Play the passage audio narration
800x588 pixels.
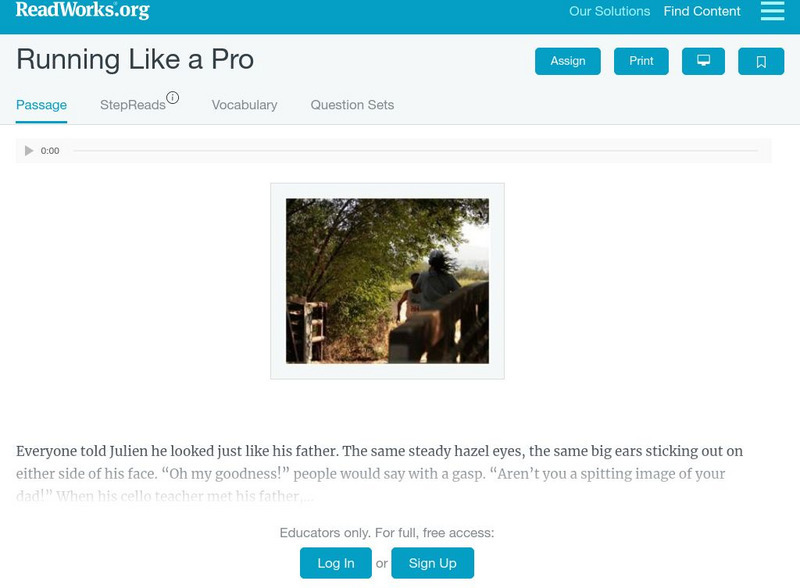pos(28,150)
